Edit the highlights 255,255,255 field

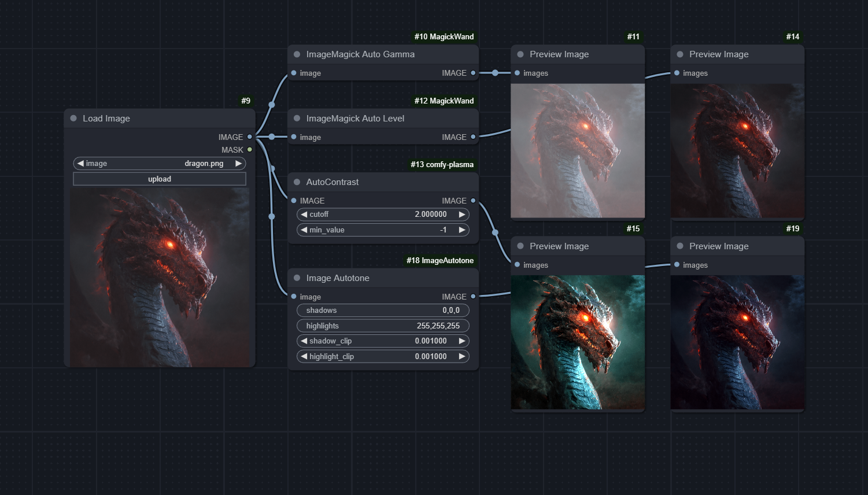coord(383,326)
